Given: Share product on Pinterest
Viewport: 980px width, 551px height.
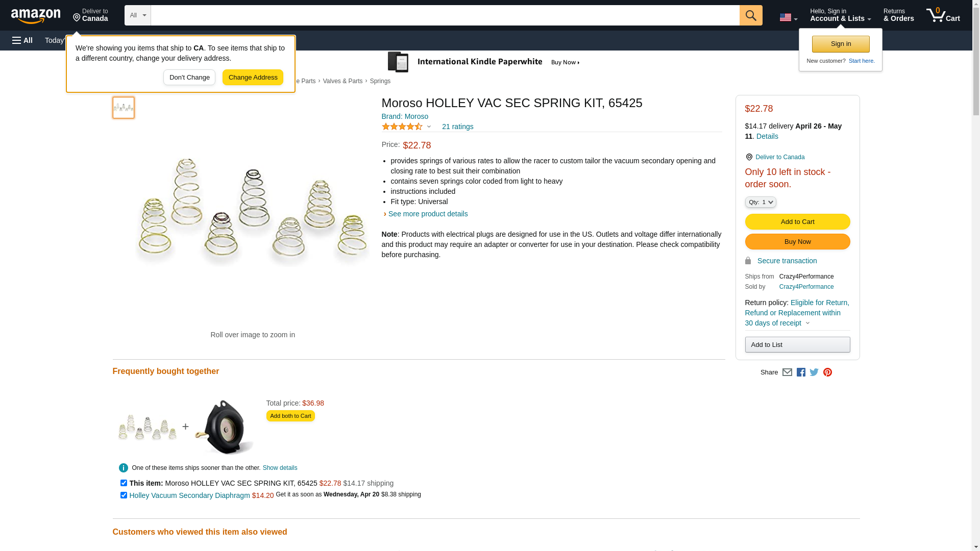Looking at the screenshot, I should point(827,372).
